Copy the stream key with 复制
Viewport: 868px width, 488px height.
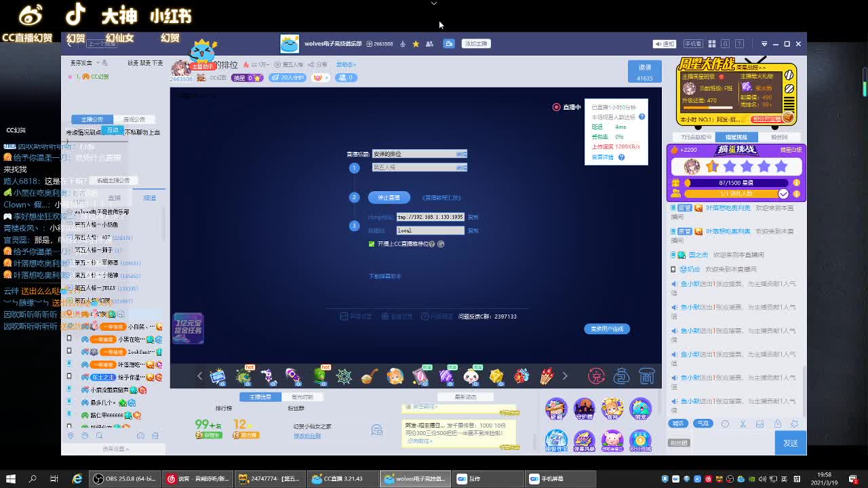click(x=473, y=231)
